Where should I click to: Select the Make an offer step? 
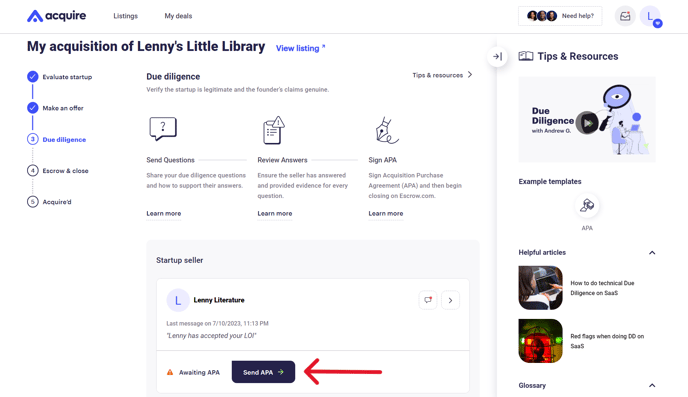tap(55, 108)
